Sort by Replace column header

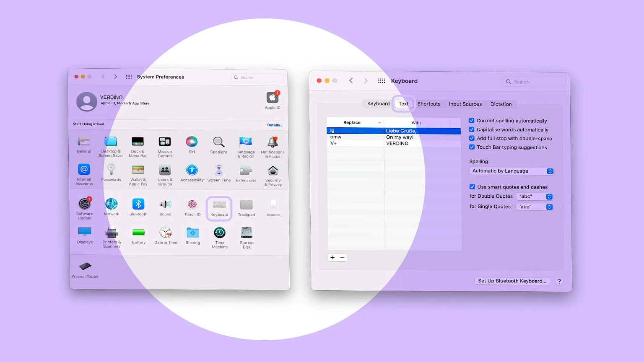[355, 122]
